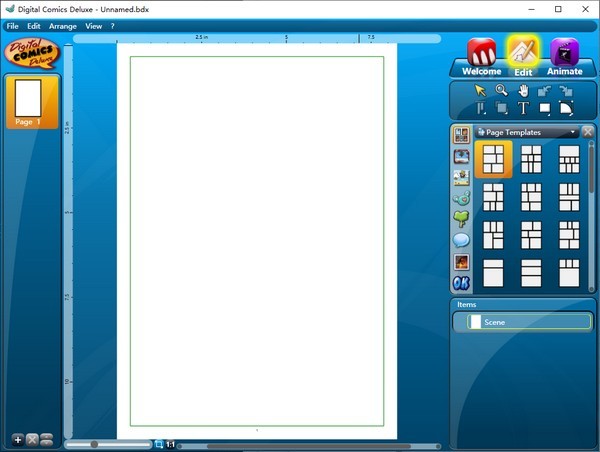Switch to the Edit mode
Screen dimensions: 600x452
(523, 57)
